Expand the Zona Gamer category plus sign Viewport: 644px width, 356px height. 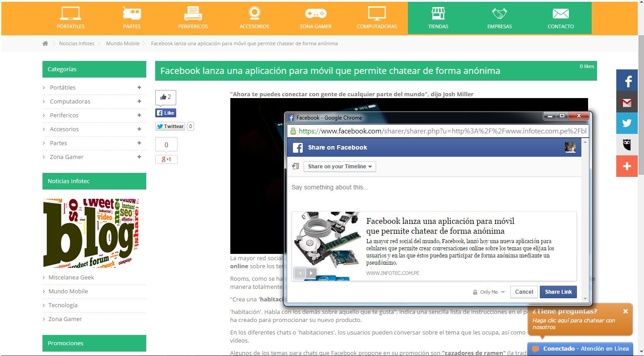[140, 157]
